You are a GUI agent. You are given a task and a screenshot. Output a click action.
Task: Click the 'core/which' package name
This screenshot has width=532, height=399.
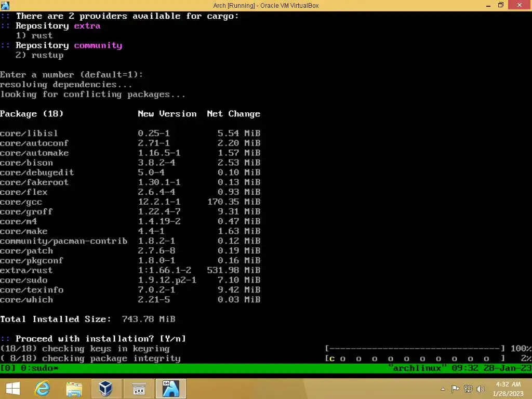pyautogui.click(x=26, y=300)
